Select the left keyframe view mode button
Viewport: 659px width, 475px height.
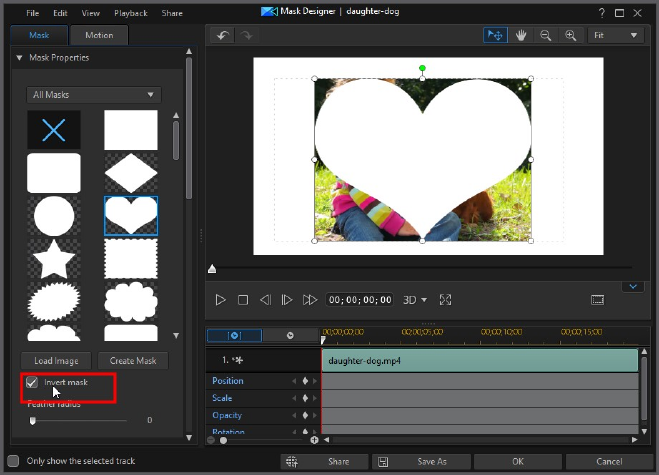(x=234, y=335)
